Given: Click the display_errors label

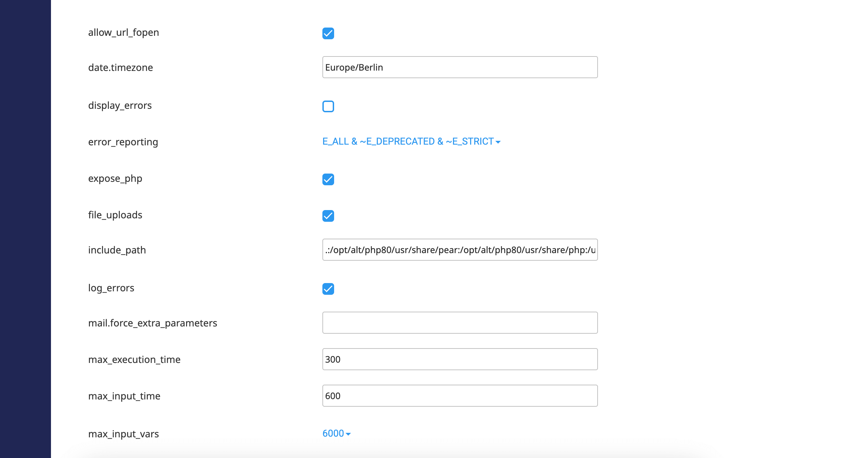Looking at the screenshot, I should [x=120, y=105].
